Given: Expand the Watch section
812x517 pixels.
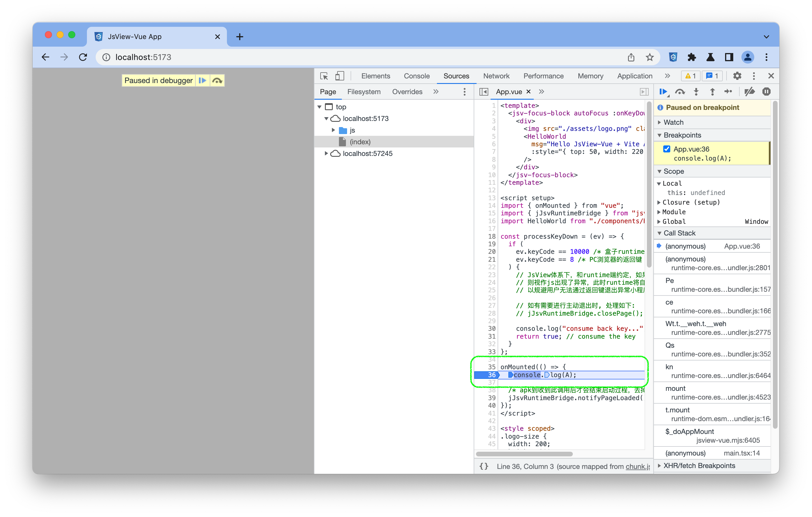Looking at the screenshot, I should coord(673,122).
